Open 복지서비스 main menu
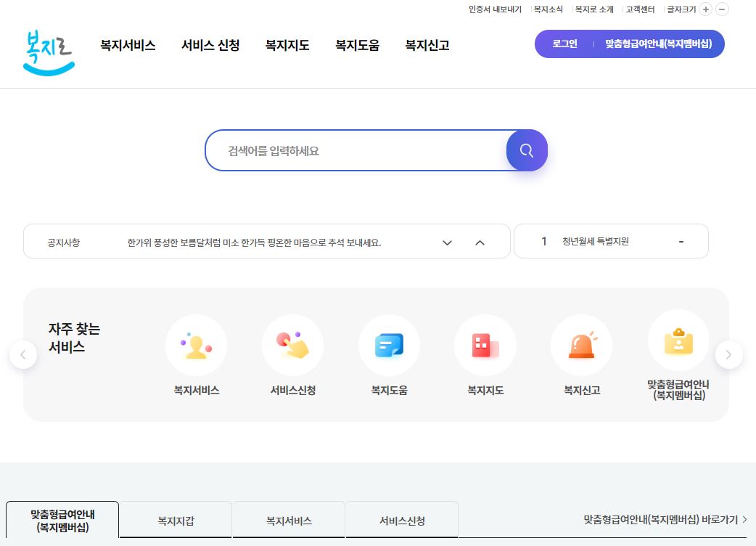 [128, 45]
